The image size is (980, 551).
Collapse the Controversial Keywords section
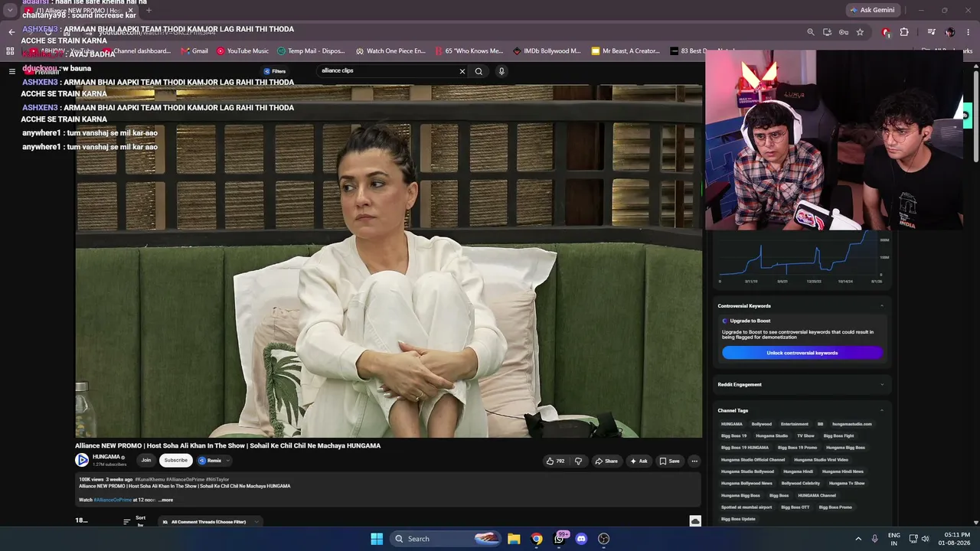click(881, 306)
